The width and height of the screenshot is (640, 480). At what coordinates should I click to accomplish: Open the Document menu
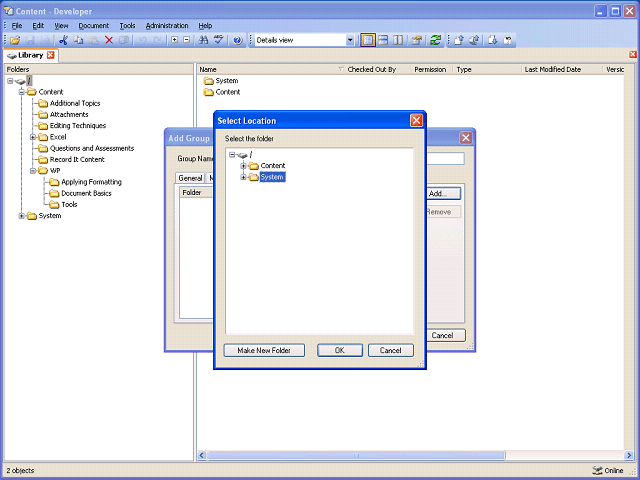(93, 26)
